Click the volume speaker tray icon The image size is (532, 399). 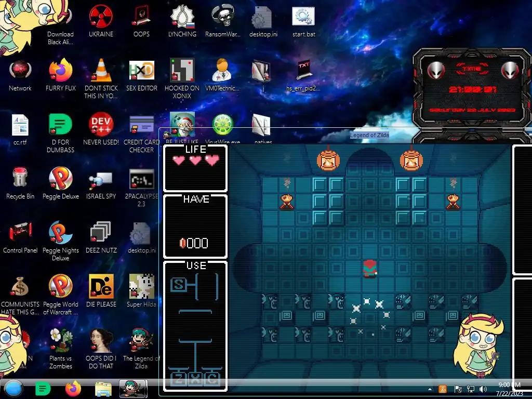[x=483, y=389]
